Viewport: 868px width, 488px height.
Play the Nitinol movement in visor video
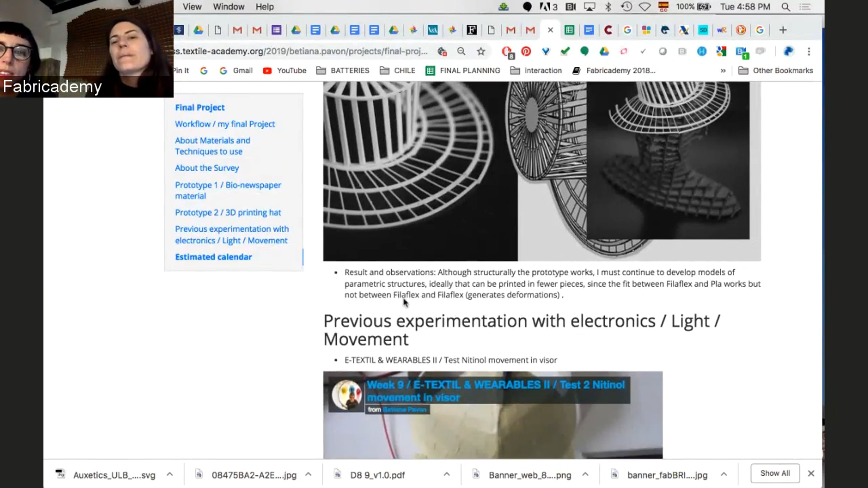pyautogui.click(x=493, y=415)
